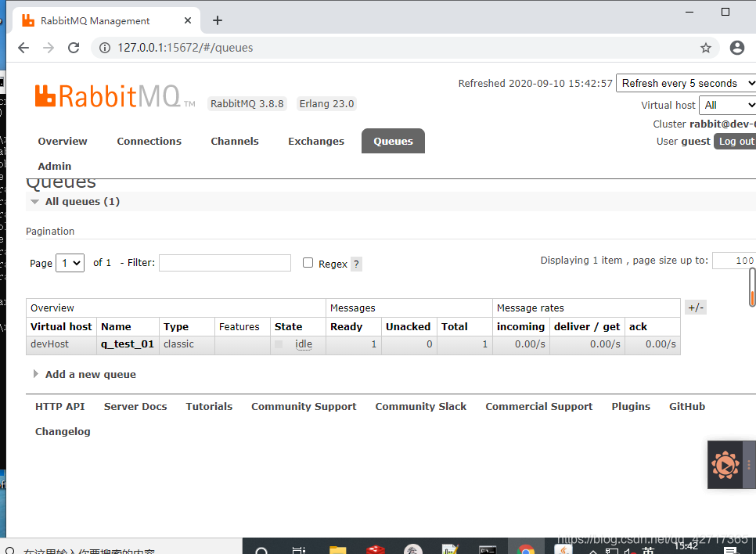Viewport: 756px width, 554px height.
Task: Click the browser back arrow
Action: pyautogui.click(x=23, y=48)
